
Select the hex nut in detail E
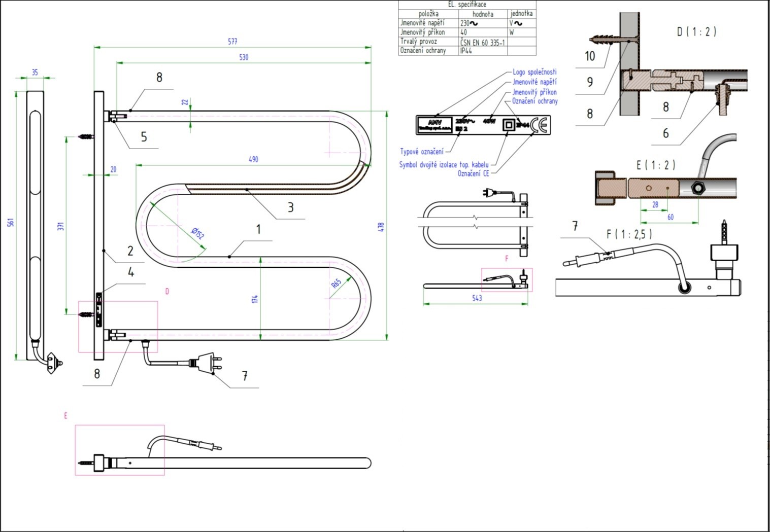tap(697, 188)
